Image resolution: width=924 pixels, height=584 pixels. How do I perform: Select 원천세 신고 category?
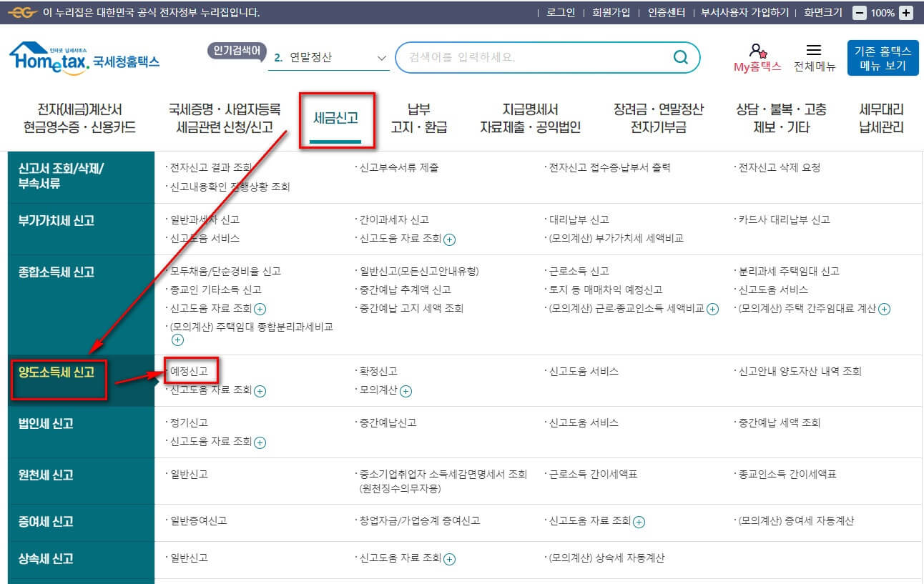pos(82,481)
